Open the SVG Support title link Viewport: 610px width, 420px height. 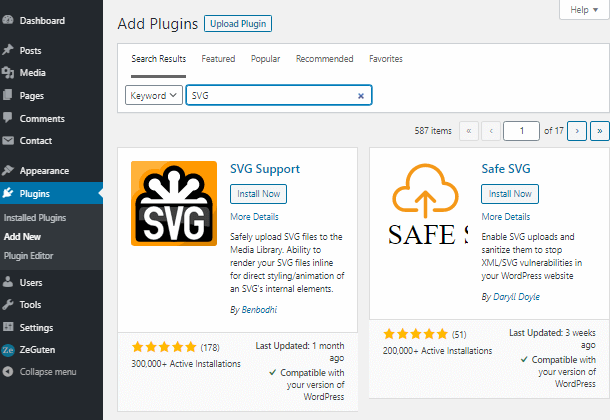[265, 169]
